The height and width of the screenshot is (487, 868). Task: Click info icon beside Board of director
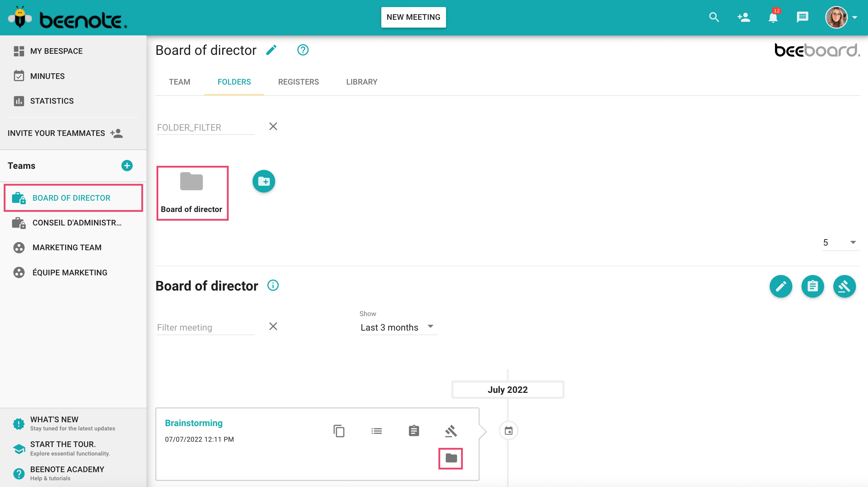click(273, 285)
